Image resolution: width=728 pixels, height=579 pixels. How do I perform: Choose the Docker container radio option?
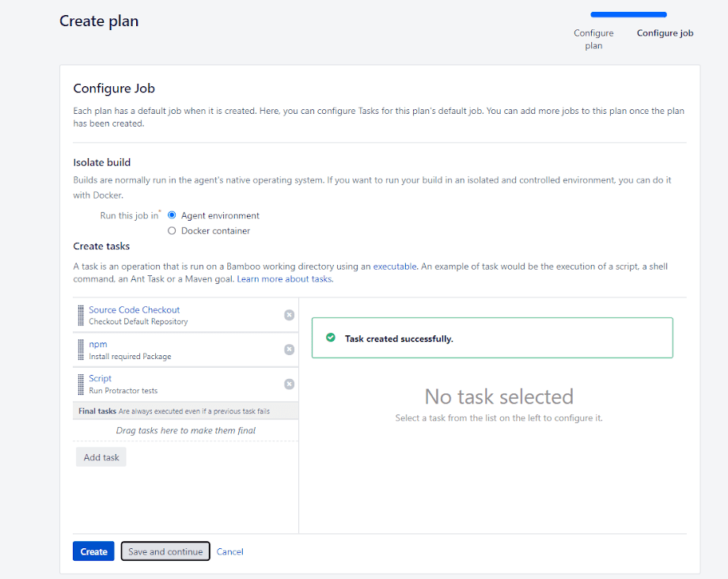coord(172,231)
